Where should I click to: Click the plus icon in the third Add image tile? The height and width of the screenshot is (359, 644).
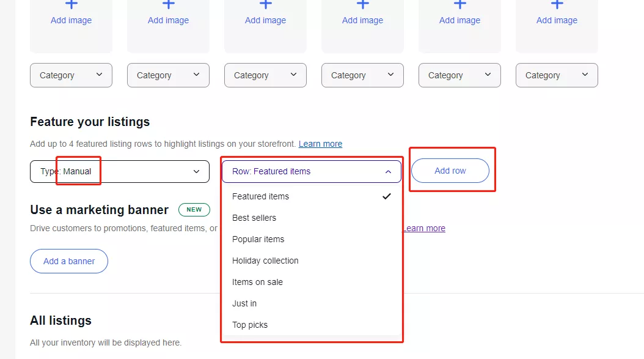click(266, 4)
